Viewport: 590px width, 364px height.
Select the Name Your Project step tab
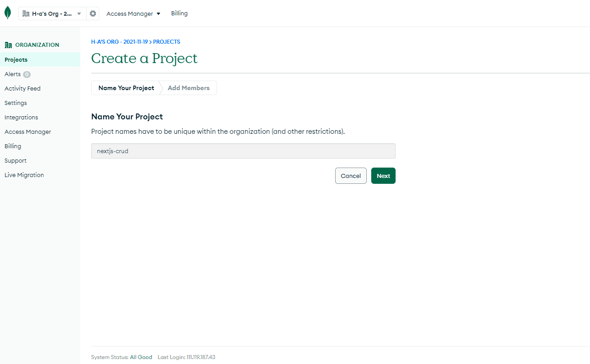(x=126, y=88)
